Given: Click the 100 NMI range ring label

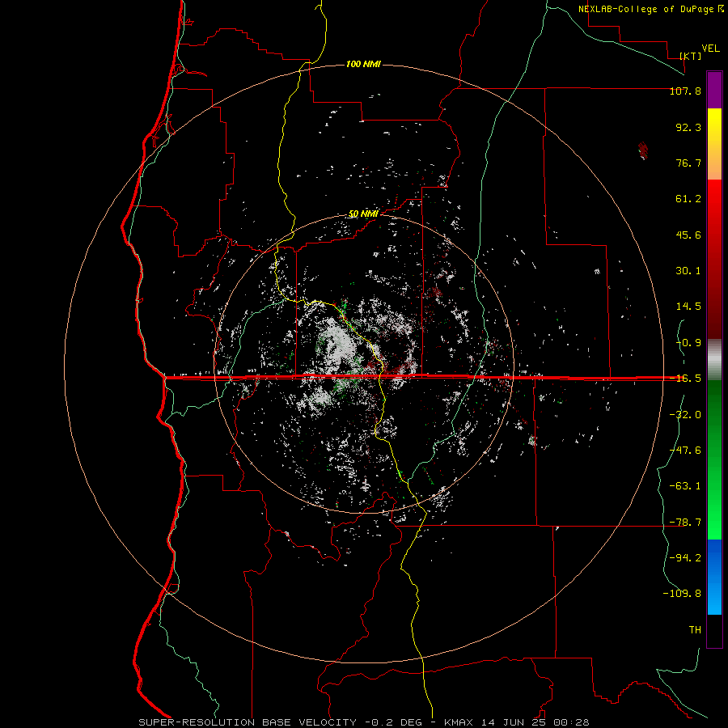Looking at the screenshot, I should tap(363, 64).
